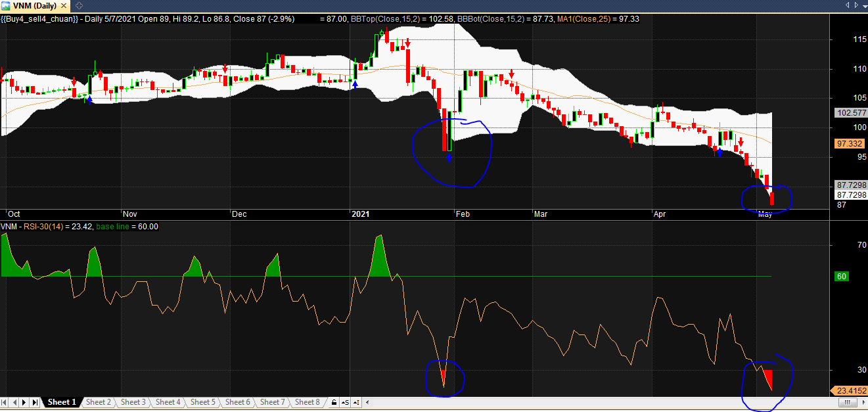Jump to last sheet with navigation arrow
The width and height of the screenshot is (868, 412).
click(x=35, y=402)
